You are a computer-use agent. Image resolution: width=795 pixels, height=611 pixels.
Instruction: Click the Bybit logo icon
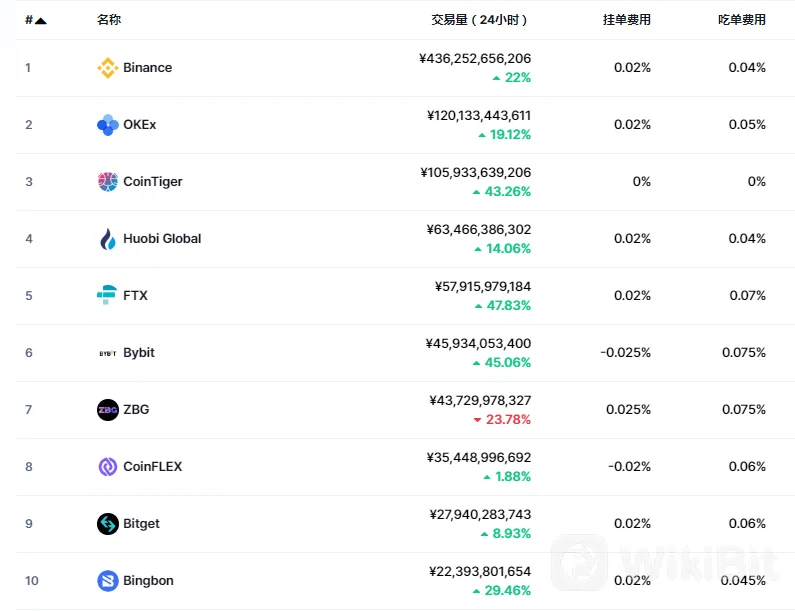pos(107,353)
